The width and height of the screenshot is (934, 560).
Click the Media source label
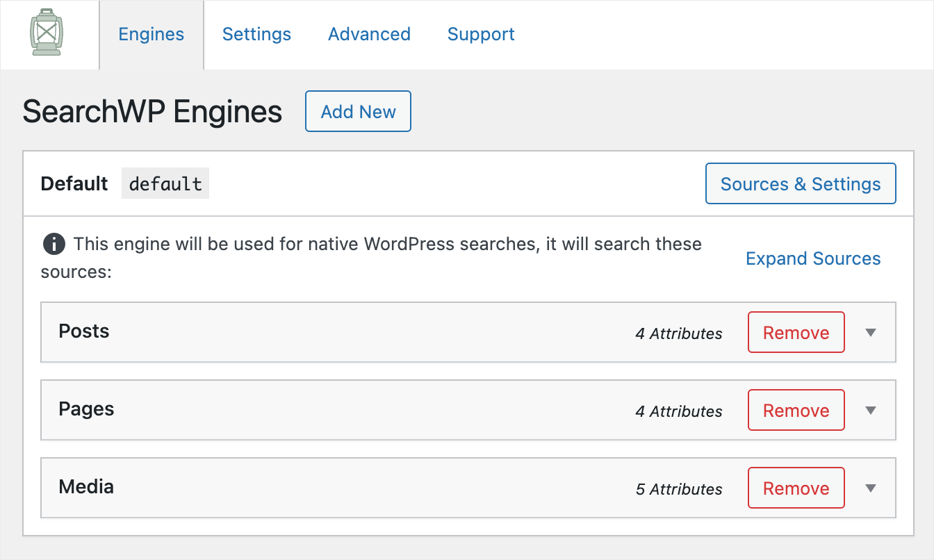click(86, 487)
